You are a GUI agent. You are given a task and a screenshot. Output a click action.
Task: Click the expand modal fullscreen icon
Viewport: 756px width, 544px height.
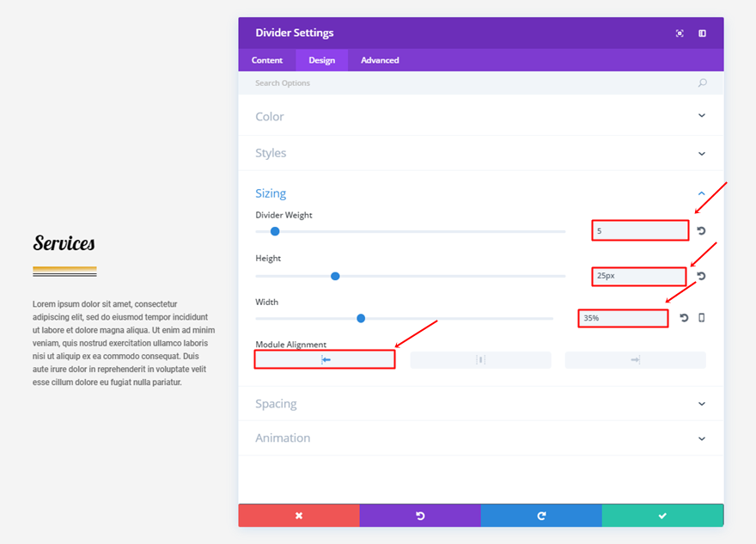pyautogui.click(x=680, y=34)
